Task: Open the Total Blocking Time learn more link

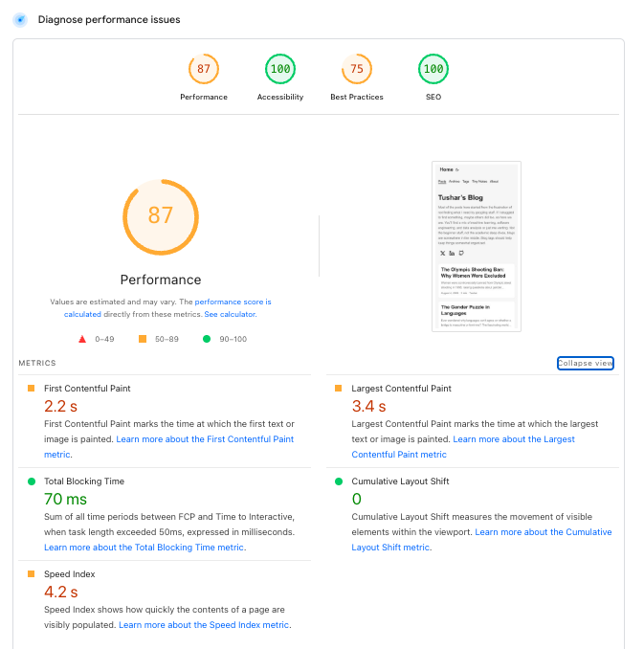Action: tap(144, 548)
